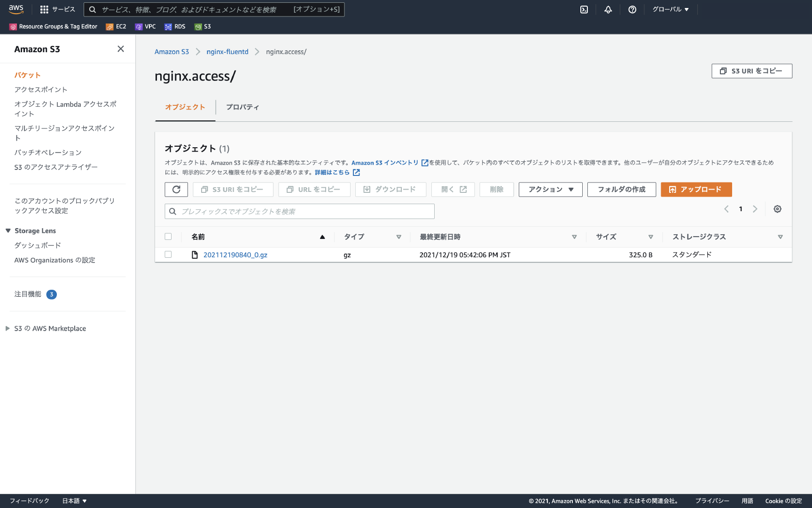Open アクセスポイント in the sidebar
The height and width of the screenshot is (508, 812).
pos(41,89)
